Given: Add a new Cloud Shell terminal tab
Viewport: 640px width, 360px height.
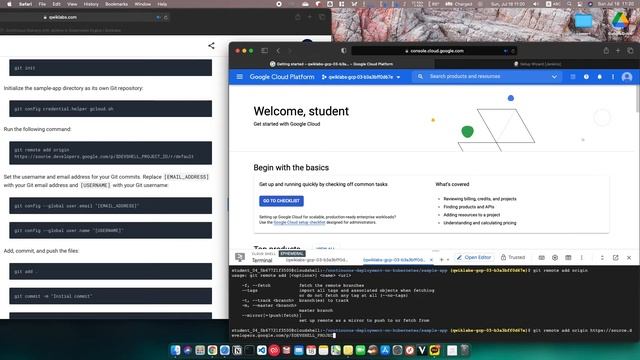Looking at the screenshot, I should pyautogui.click(x=441, y=260).
